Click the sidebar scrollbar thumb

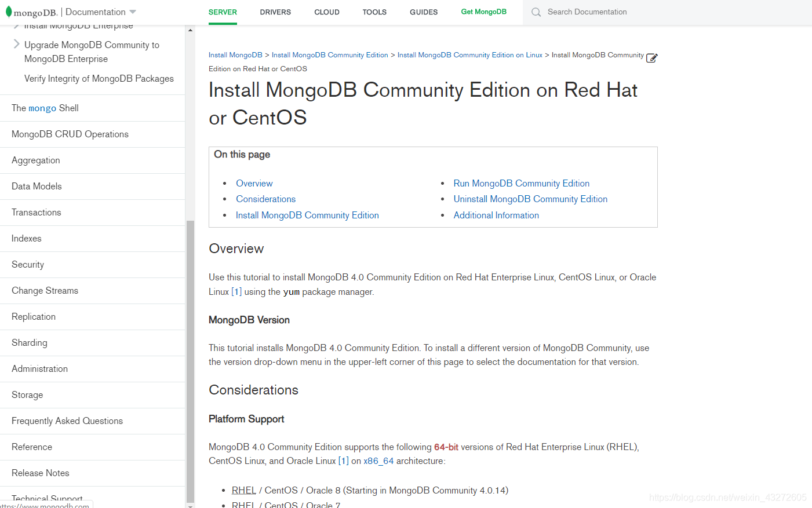190,361
